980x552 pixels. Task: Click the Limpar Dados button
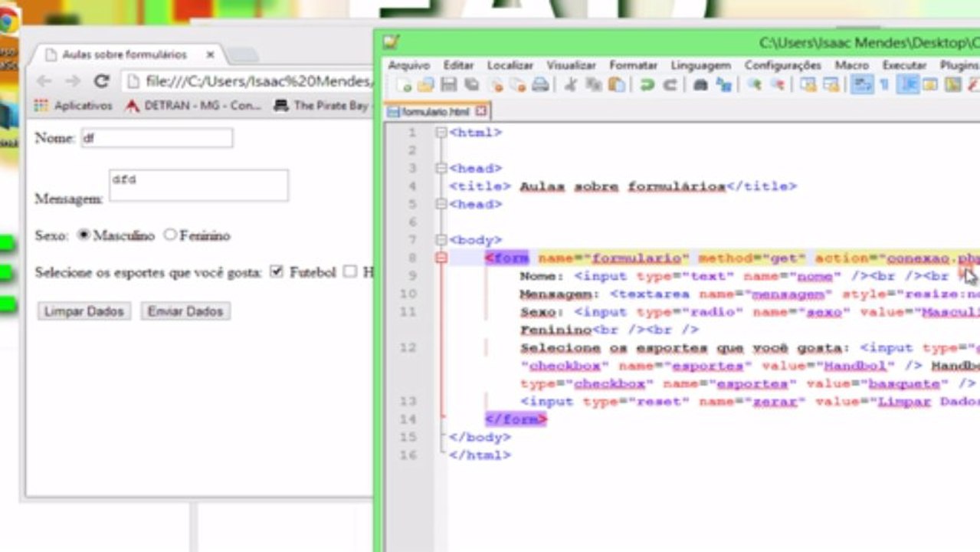tap(84, 311)
